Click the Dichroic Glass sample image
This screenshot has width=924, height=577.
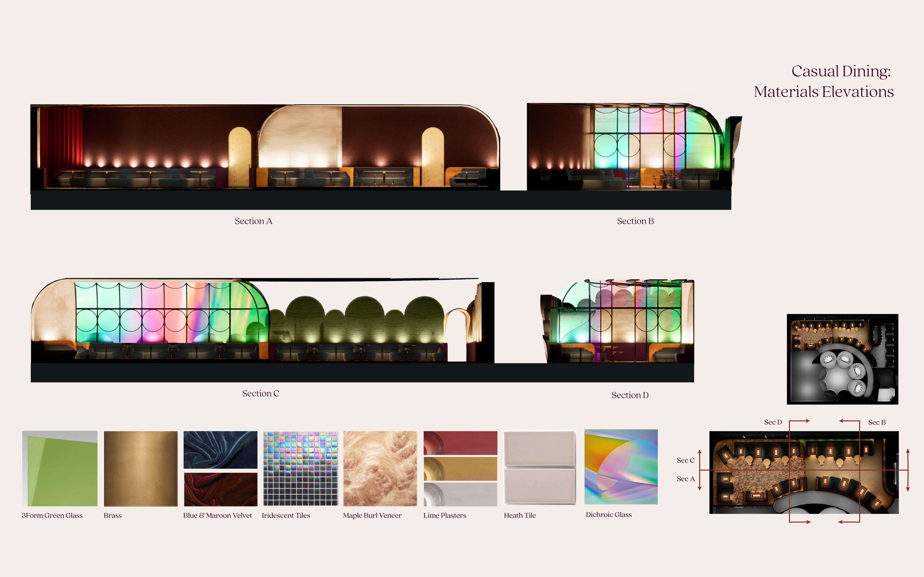coord(621,467)
